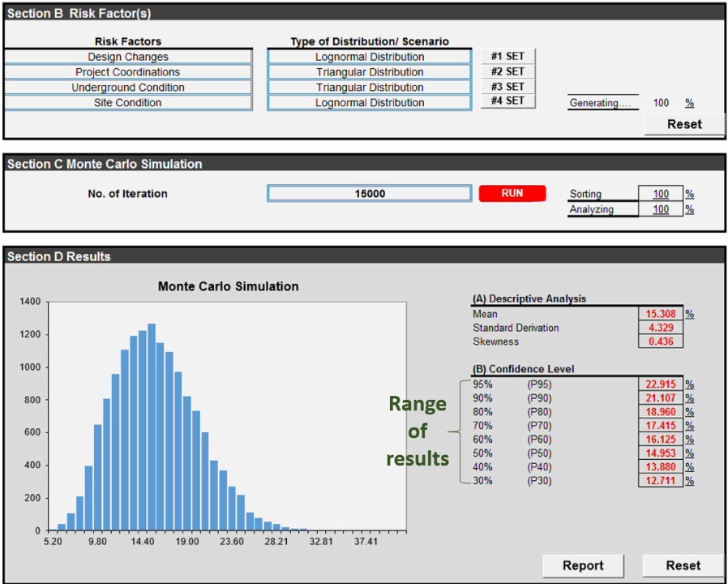Click the #1 SET button
Image resolution: width=728 pixels, height=584 pixels.
[507, 57]
